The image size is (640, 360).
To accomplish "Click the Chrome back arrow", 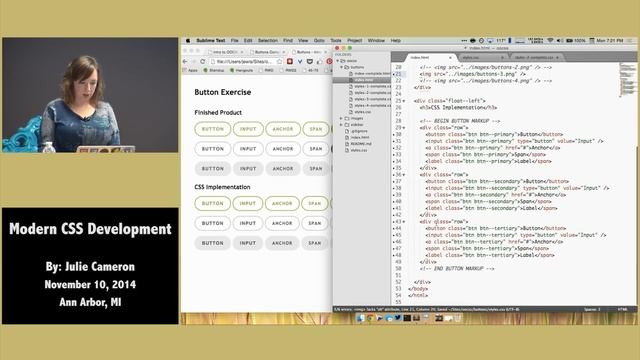I will click(x=185, y=61).
